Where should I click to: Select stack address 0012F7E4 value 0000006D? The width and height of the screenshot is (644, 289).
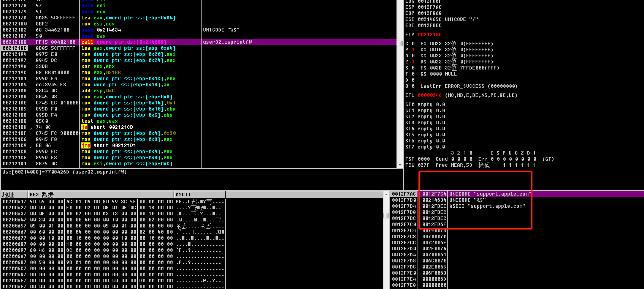point(434,279)
